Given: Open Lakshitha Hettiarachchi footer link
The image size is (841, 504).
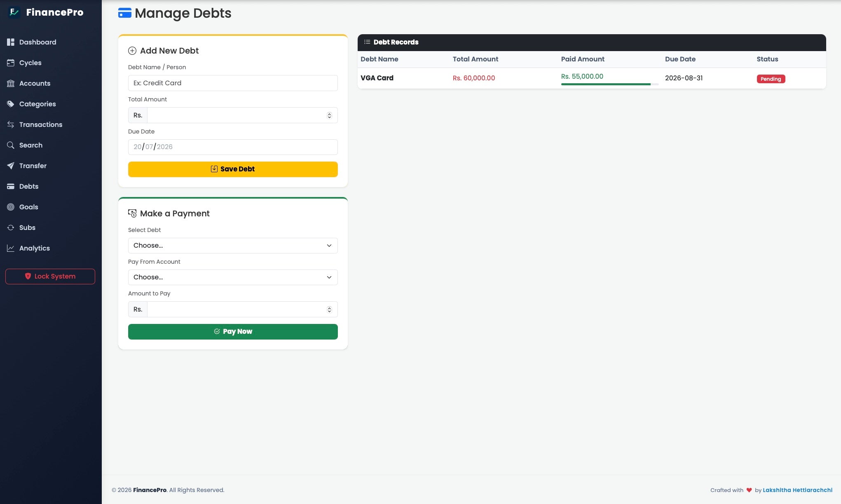Looking at the screenshot, I should 797,490.
